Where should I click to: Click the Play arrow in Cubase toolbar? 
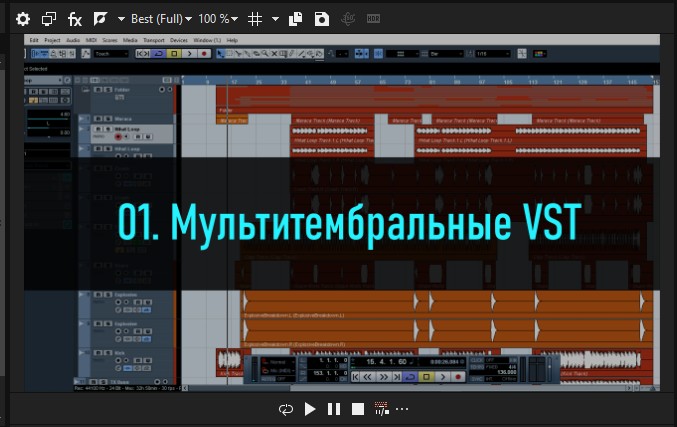tap(189, 54)
